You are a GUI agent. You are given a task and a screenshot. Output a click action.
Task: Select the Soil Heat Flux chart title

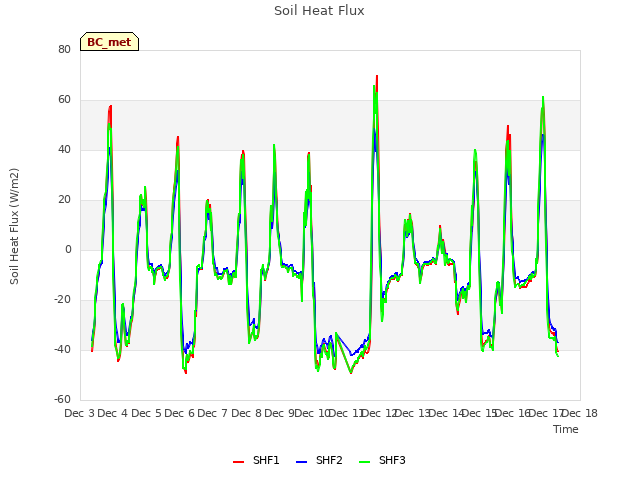(x=319, y=11)
